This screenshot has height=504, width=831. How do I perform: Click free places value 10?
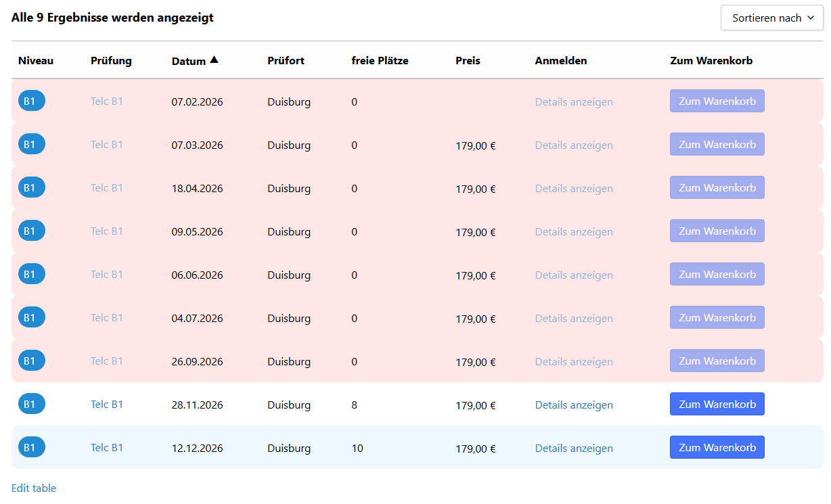357,449
